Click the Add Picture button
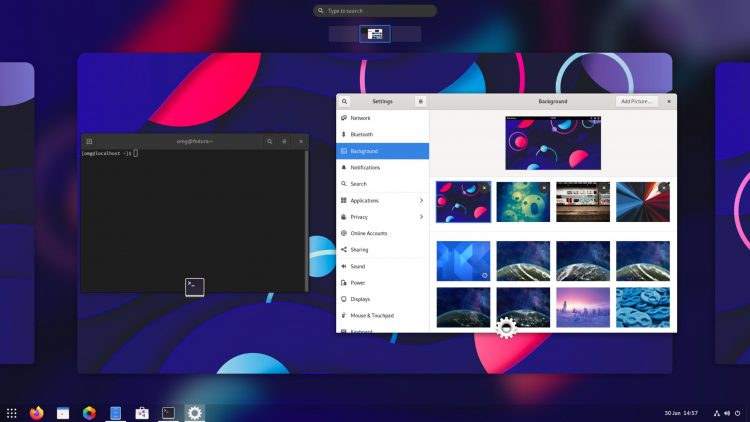 coord(636,101)
